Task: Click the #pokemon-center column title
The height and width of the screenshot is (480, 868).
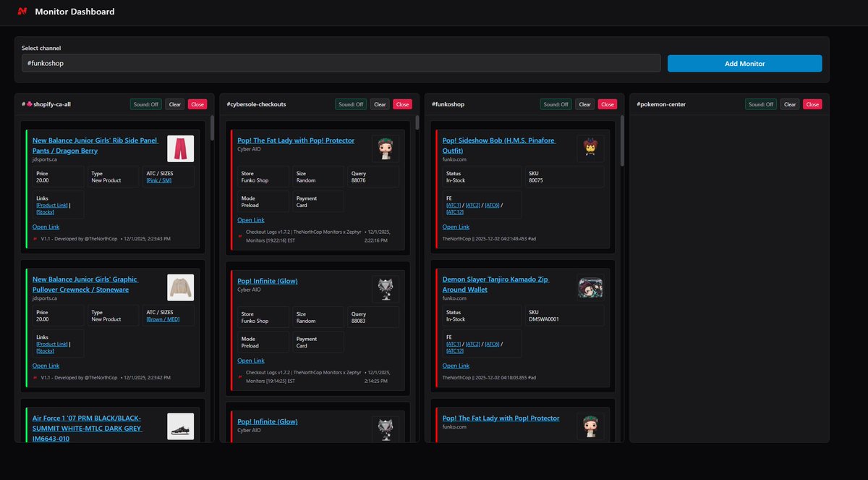Action: 661,104
